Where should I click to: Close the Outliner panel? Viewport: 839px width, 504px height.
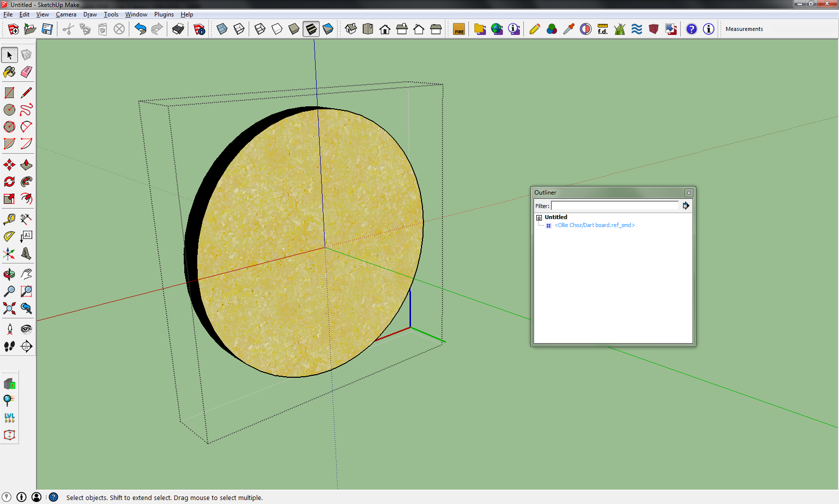[689, 193]
